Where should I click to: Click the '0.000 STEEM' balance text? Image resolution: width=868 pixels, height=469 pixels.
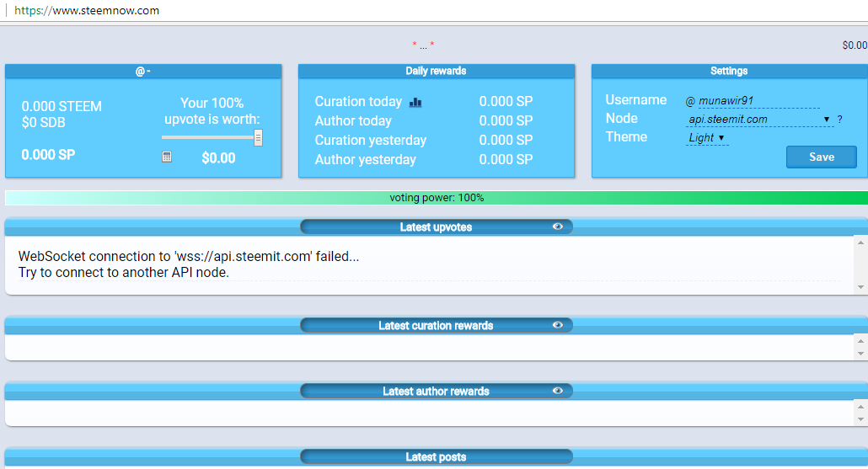(62, 106)
